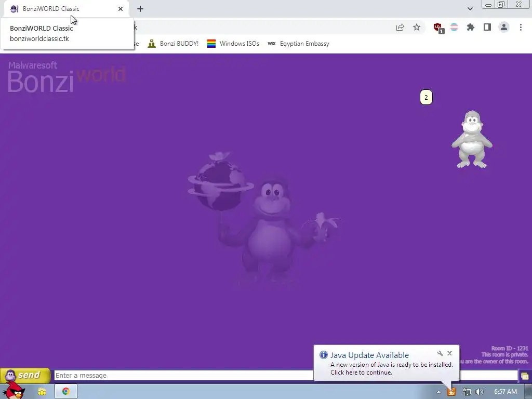Bookmark this page with the star icon
Viewport: 532px width, 399px height.
coord(417,27)
